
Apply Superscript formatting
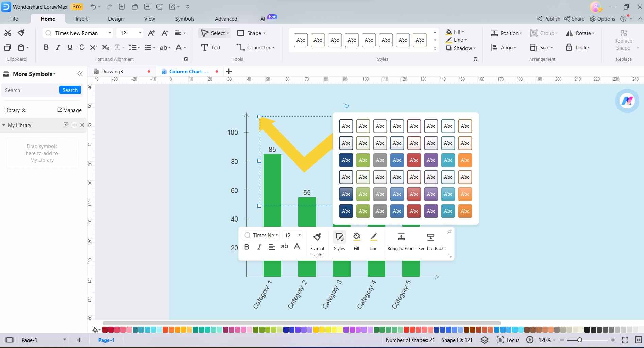click(94, 48)
